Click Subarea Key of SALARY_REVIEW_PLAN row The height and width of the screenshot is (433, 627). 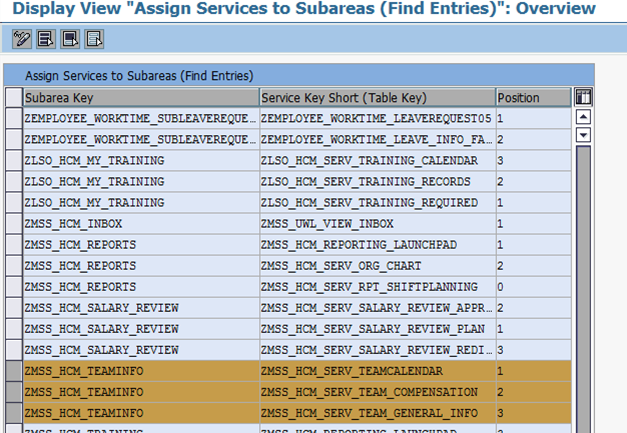141,329
